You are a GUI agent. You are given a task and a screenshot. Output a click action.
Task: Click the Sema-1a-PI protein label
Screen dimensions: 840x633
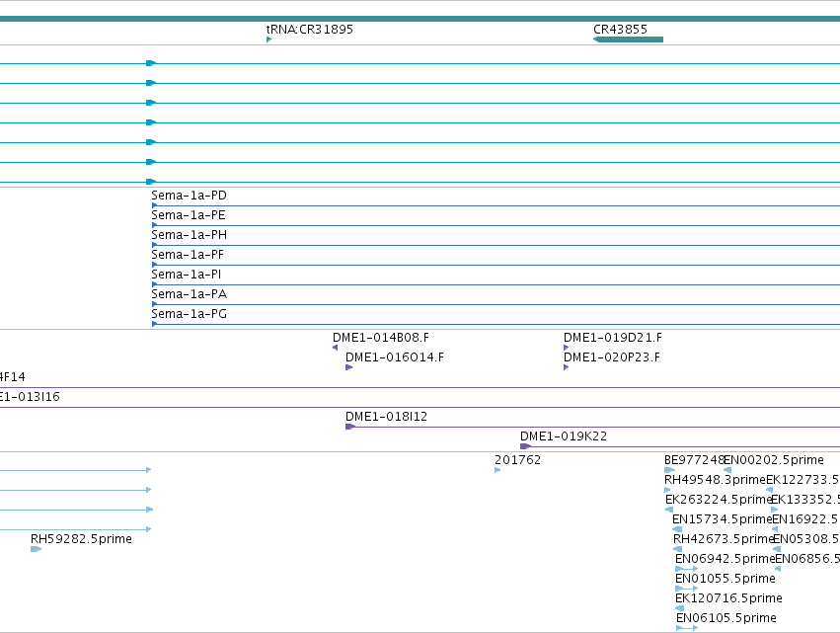coord(187,275)
